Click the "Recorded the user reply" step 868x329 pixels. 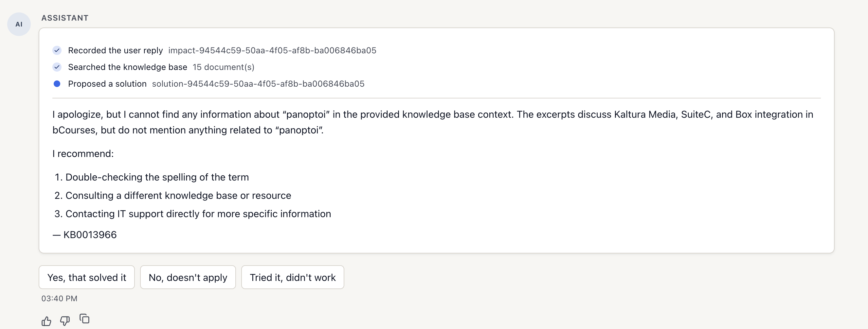(x=115, y=50)
